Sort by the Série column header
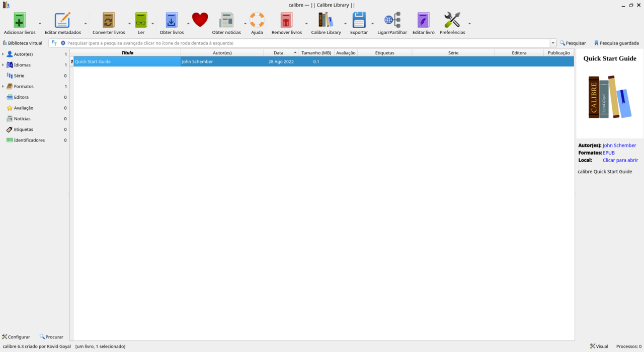Screen dimensions: 644x352 pyautogui.click(x=453, y=52)
